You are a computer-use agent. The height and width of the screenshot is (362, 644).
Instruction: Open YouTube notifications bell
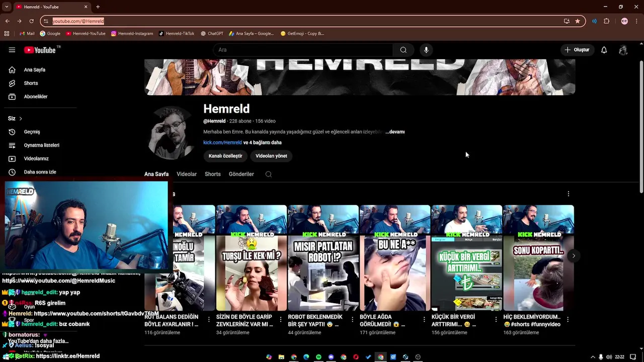(x=604, y=50)
